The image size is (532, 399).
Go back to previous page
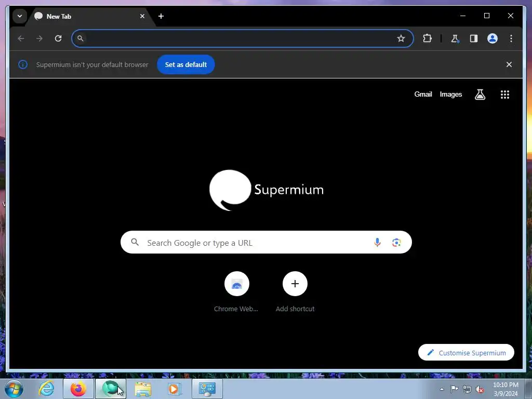point(21,38)
